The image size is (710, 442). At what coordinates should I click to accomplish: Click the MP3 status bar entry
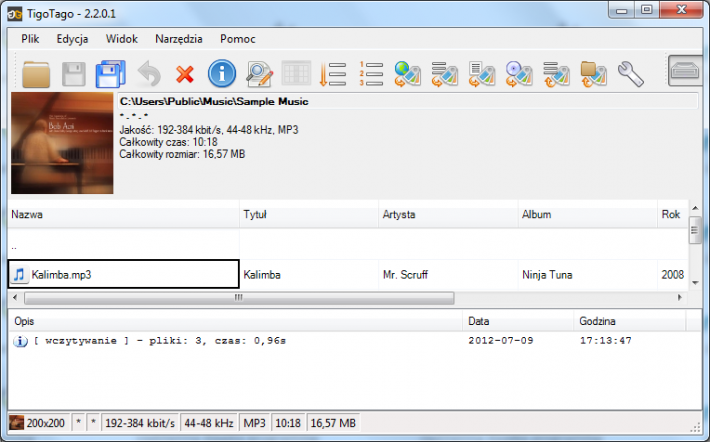coord(254,423)
